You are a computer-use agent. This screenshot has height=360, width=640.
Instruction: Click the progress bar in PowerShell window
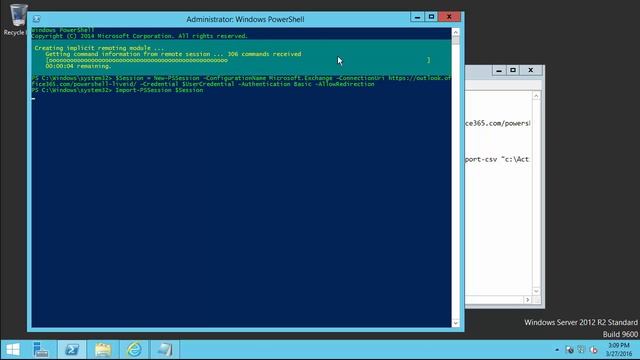(x=238, y=60)
